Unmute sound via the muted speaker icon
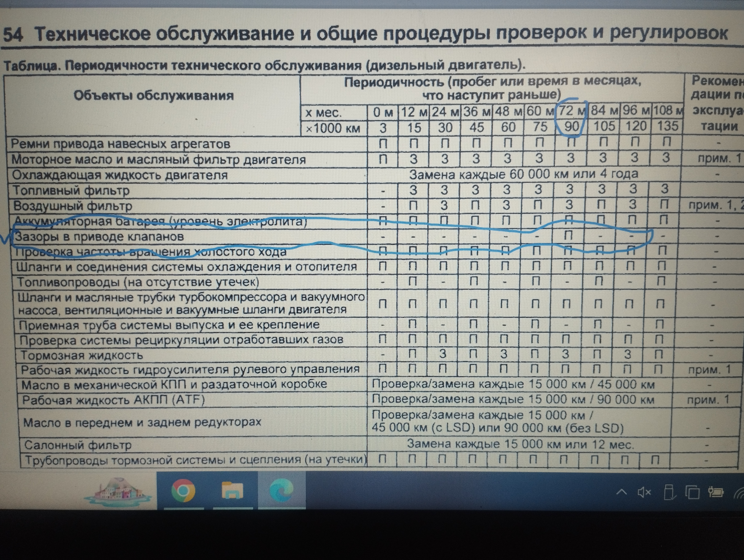This screenshot has width=744, height=560. point(644,493)
